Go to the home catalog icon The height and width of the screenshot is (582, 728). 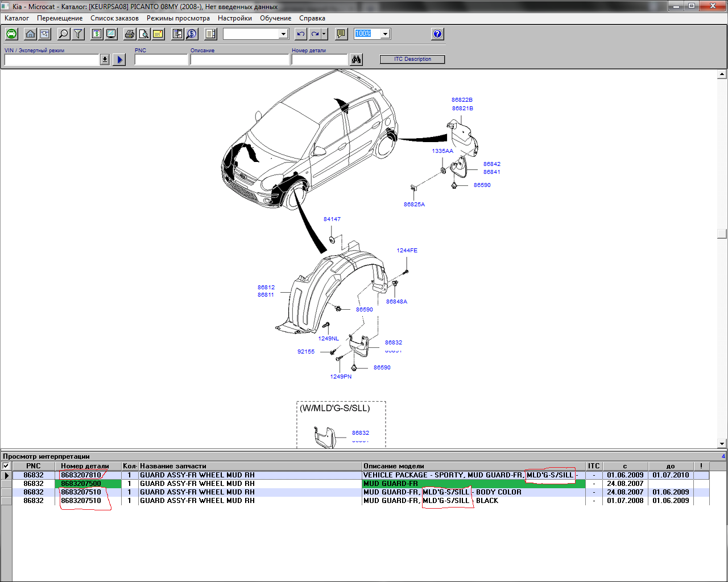tap(31, 34)
